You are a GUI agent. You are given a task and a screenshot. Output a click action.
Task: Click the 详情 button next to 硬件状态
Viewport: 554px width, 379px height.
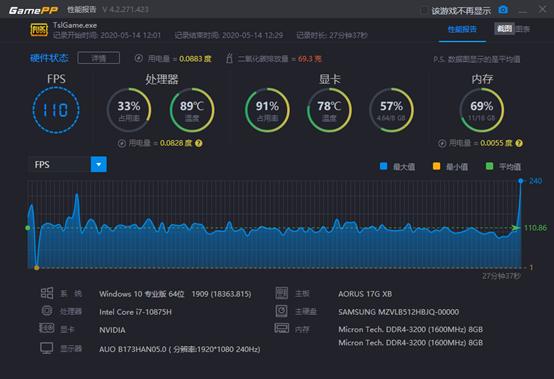click(99, 58)
